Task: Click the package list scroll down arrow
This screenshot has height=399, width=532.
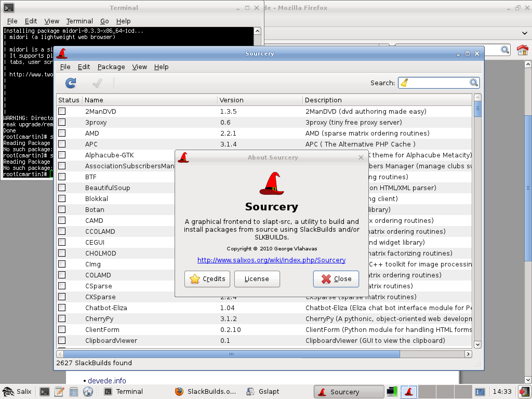Action: tap(477, 345)
